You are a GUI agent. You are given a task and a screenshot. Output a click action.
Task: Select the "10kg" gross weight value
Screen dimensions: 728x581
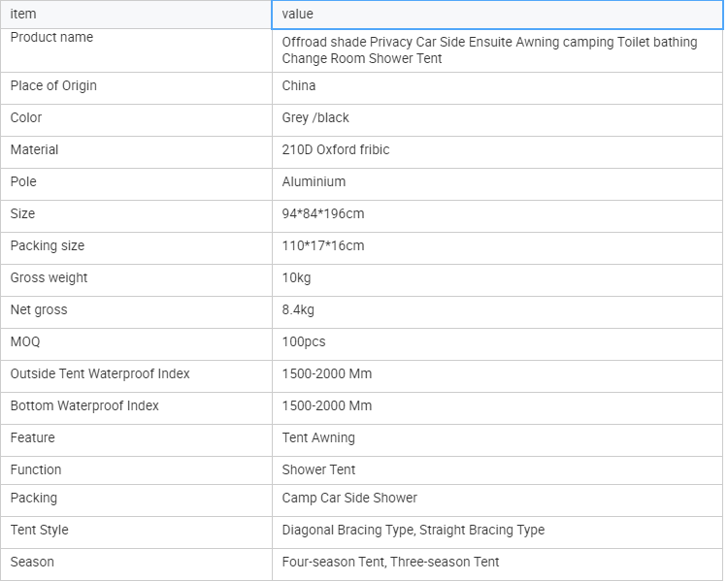click(x=298, y=277)
